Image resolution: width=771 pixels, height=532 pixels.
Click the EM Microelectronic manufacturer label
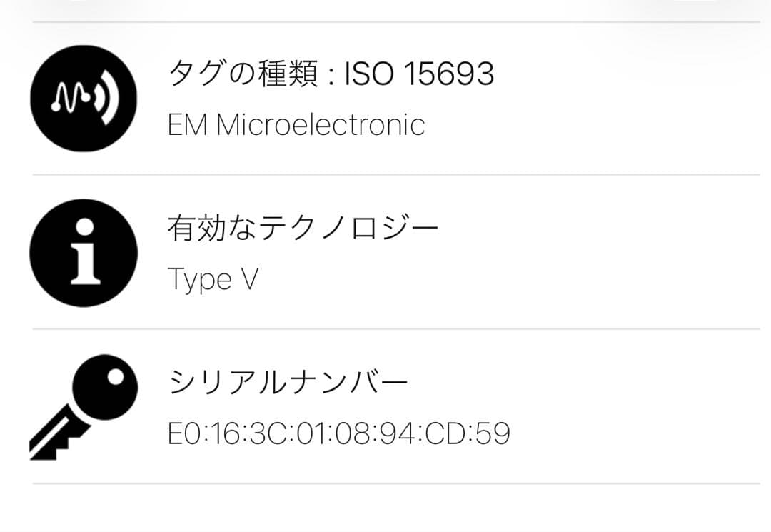pos(296,124)
